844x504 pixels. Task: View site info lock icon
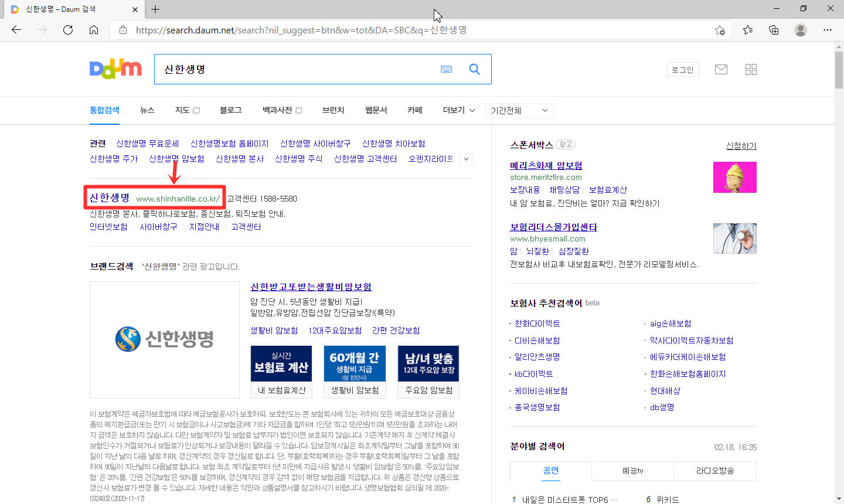(123, 30)
